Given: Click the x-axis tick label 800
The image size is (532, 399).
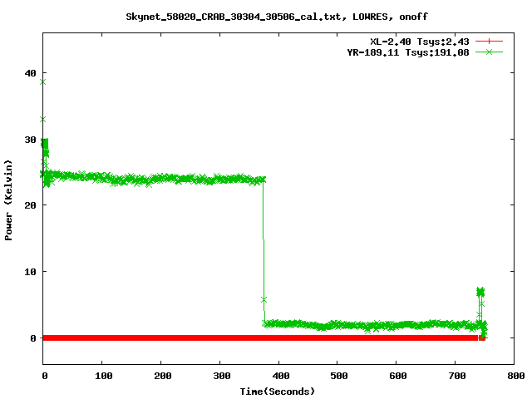Looking at the screenshot, I should tap(516, 376).
